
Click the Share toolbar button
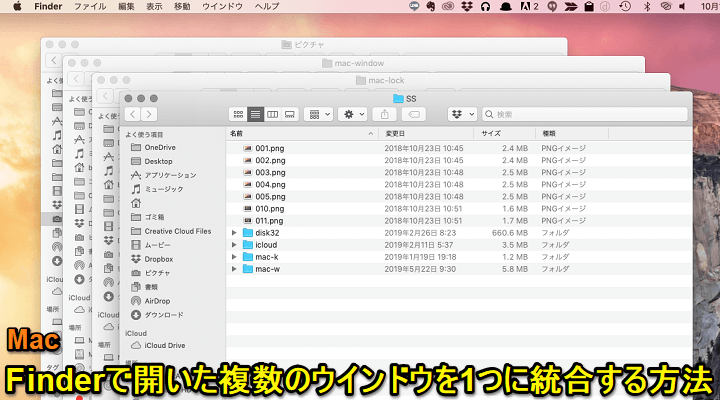385,114
